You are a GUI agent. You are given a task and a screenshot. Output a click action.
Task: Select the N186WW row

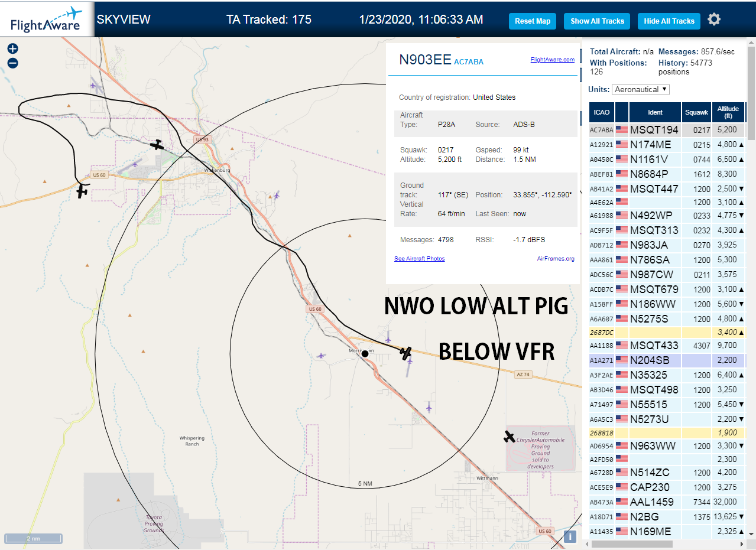(x=667, y=304)
